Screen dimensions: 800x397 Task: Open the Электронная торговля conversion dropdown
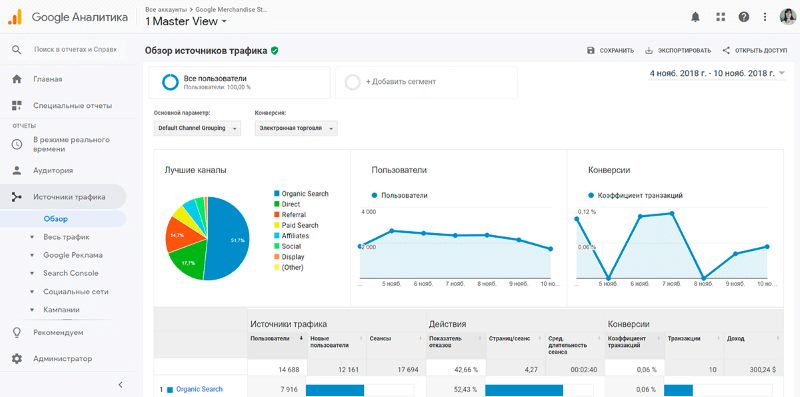pyautogui.click(x=296, y=128)
